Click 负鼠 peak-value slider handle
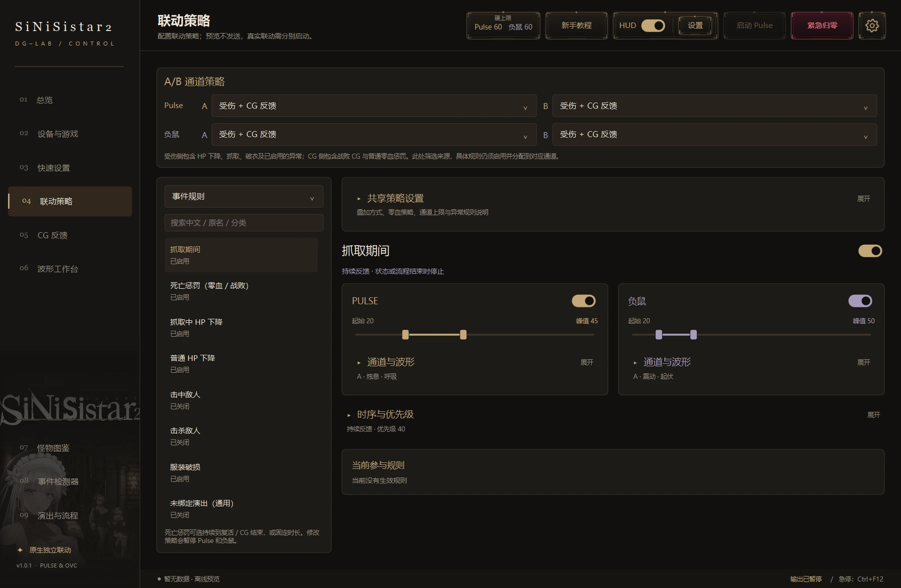Viewport: 901px width, 588px height. point(693,335)
